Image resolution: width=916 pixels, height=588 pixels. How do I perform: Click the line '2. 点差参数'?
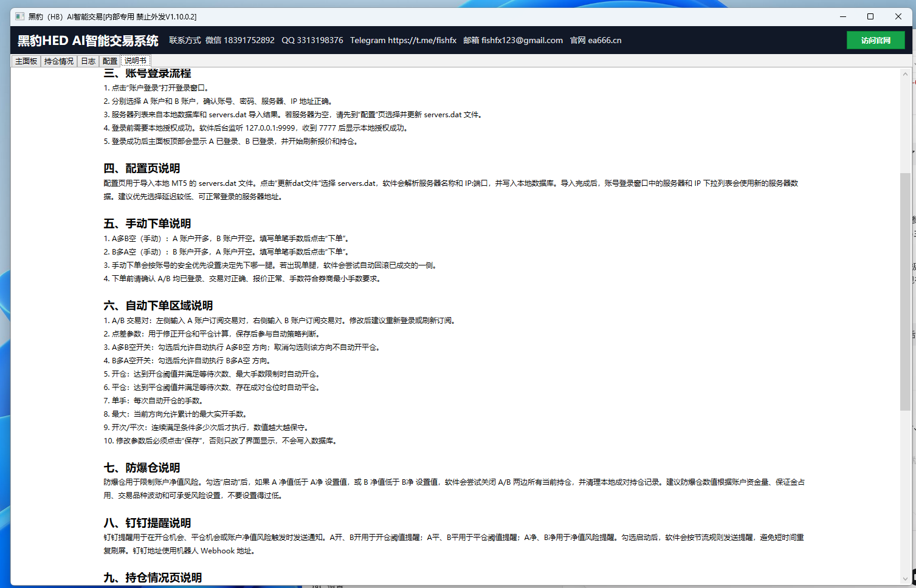coord(212,334)
